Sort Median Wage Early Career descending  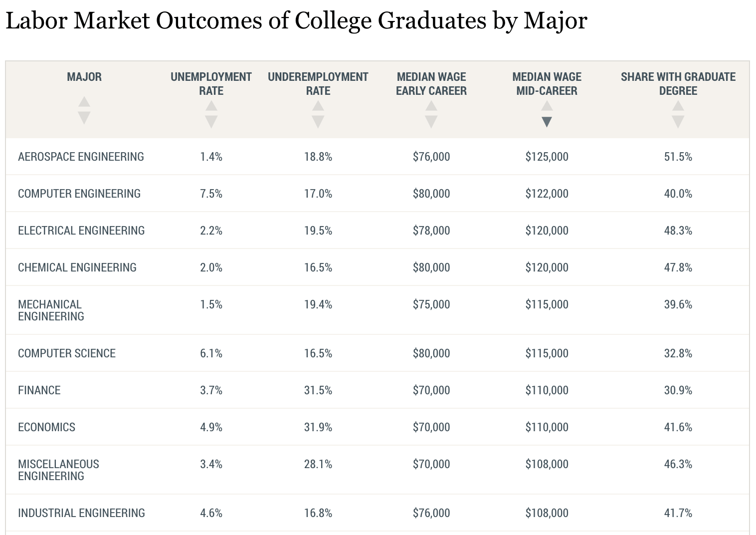[431, 122]
